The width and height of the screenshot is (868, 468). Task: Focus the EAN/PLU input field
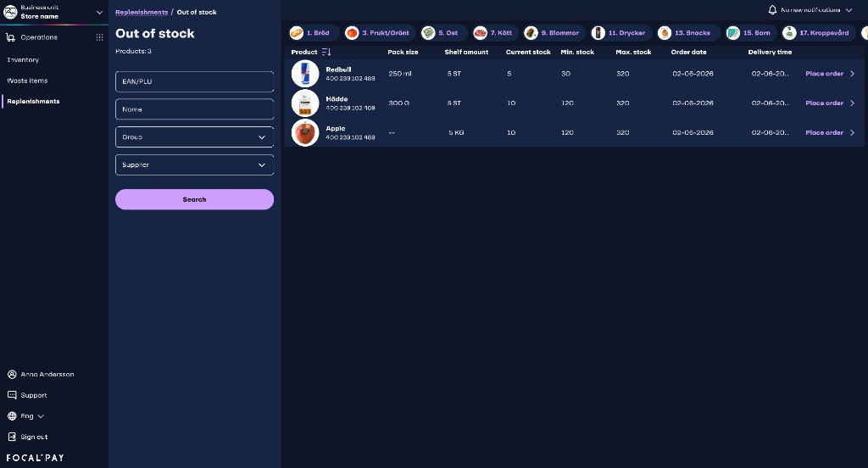pyautogui.click(x=194, y=81)
